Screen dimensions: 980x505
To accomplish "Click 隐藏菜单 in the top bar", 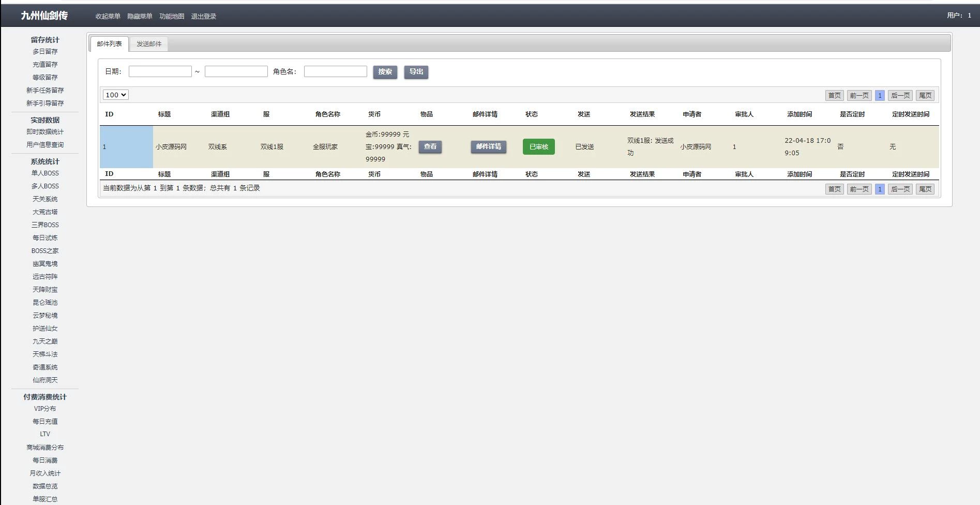I will tap(140, 17).
